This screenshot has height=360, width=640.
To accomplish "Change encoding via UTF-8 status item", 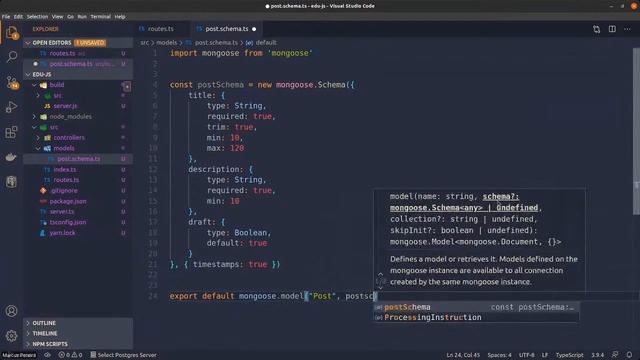I will [526, 355].
